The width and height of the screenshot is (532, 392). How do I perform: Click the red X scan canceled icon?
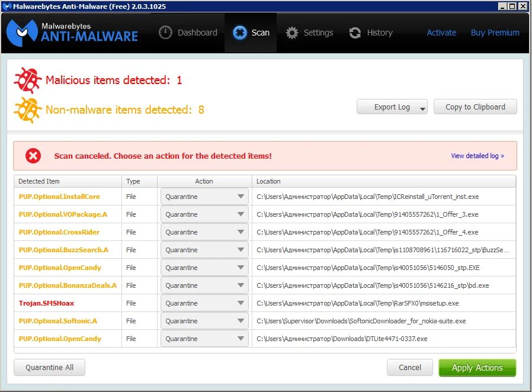click(x=33, y=156)
